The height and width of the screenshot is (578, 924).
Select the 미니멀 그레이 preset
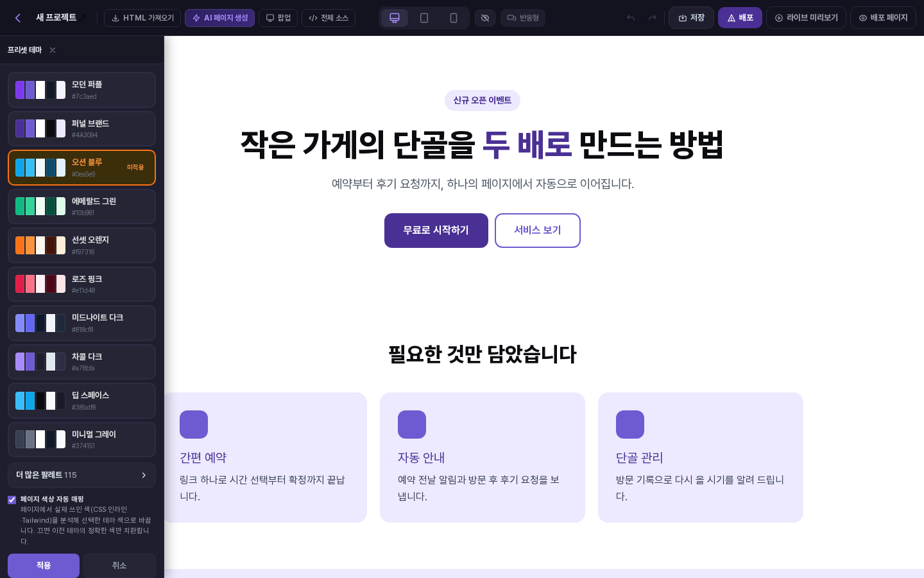pos(81,439)
